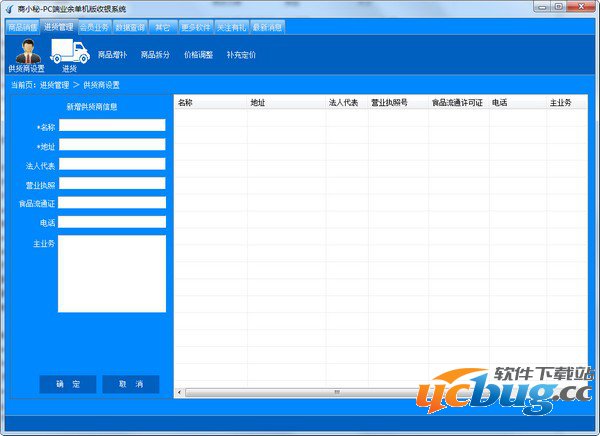The image size is (600, 436).
Task: Open 商品增补 in the toolbar
Action: pos(112,54)
